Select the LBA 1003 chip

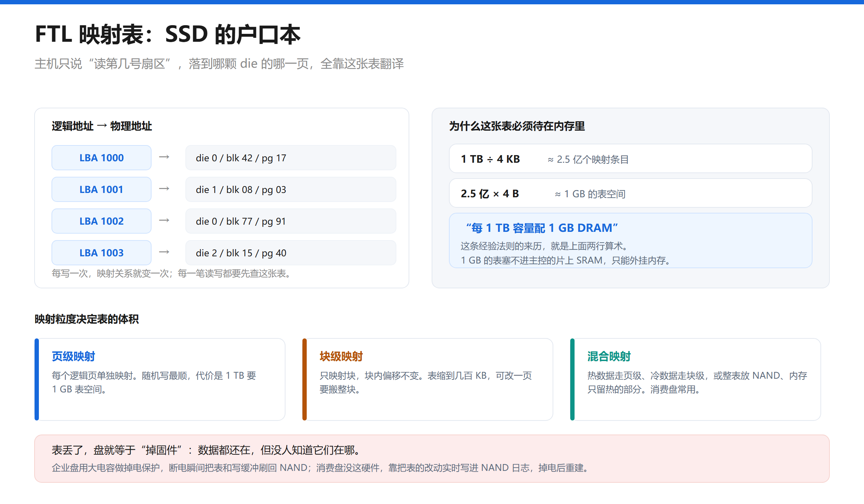(x=102, y=253)
